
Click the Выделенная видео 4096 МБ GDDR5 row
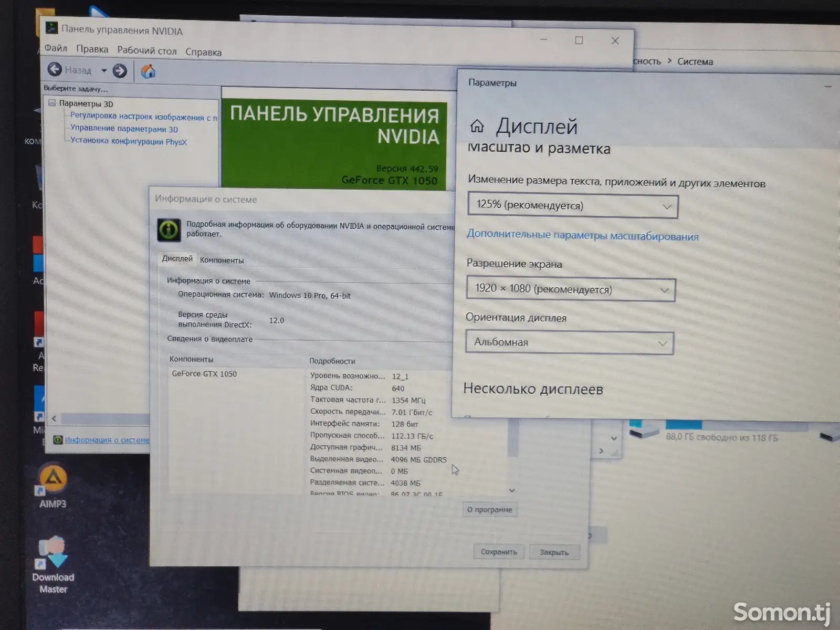point(378,459)
